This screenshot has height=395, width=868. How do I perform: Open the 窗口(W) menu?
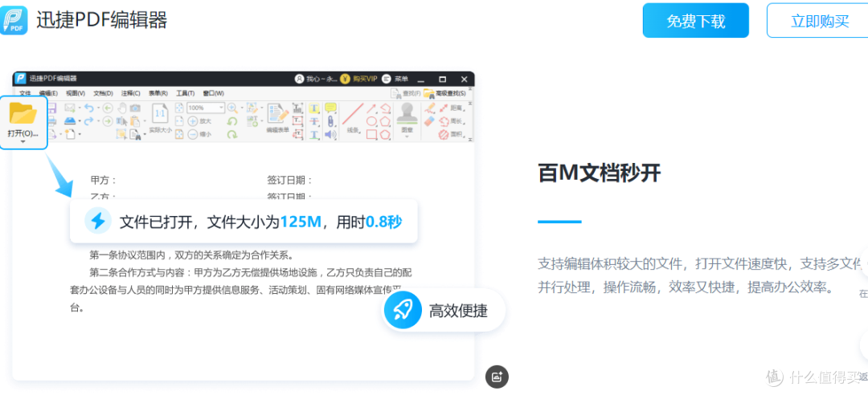pos(214,93)
